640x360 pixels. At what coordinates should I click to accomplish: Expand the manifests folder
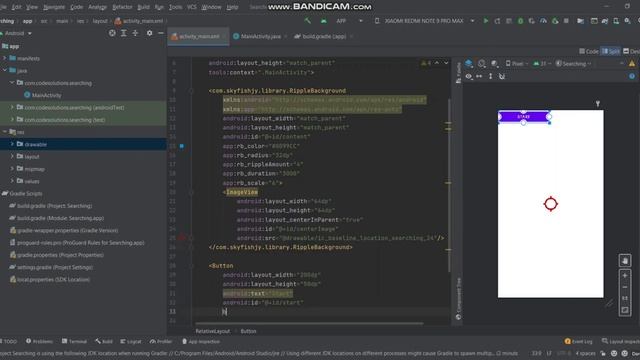click(x=4, y=58)
